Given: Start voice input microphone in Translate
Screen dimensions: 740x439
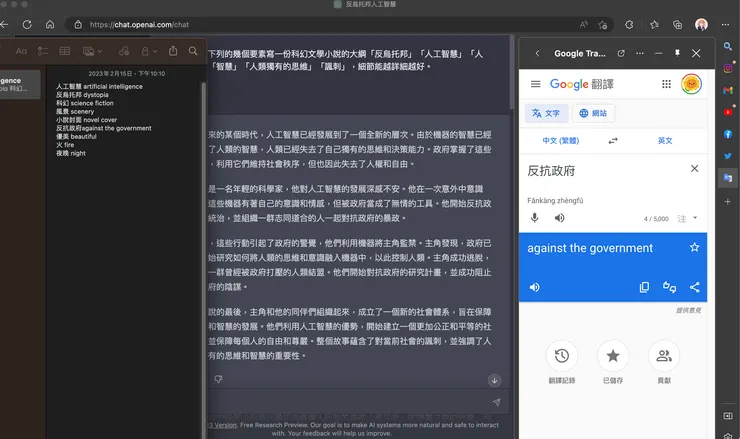Looking at the screenshot, I should pyautogui.click(x=534, y=218).
